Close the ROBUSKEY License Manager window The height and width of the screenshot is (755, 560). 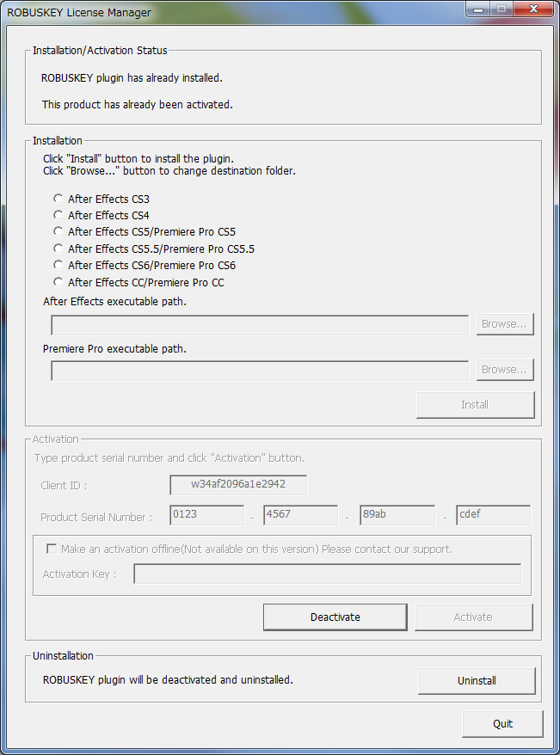point(533,9)
